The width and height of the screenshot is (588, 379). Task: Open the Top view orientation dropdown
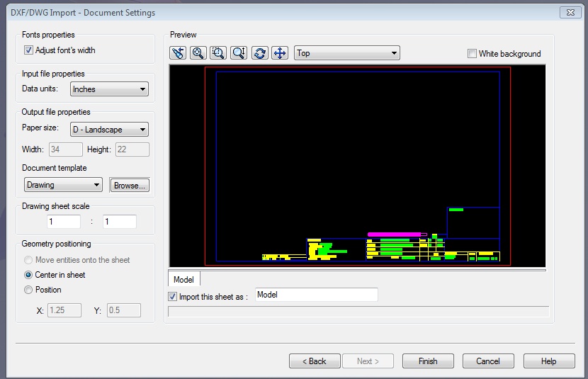[347, 53]
